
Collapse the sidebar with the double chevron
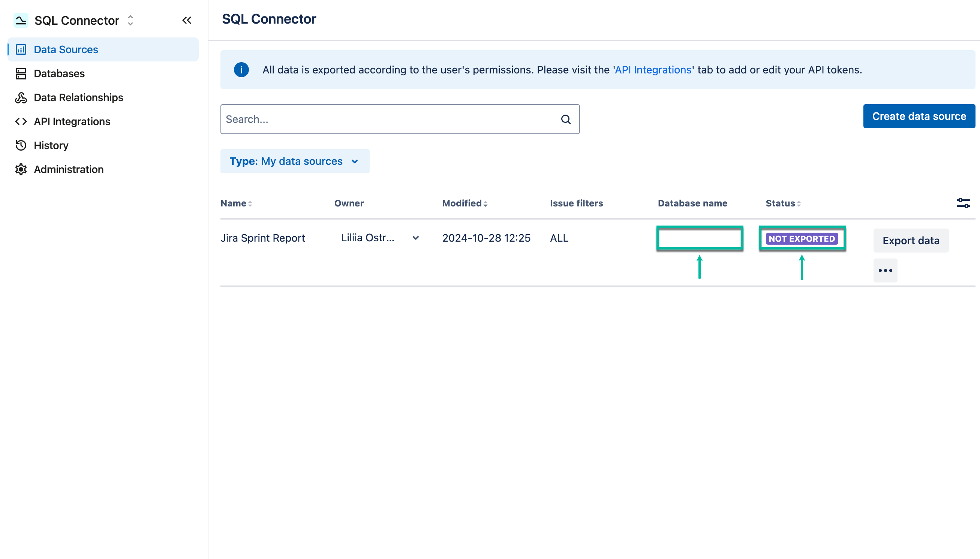187,20
